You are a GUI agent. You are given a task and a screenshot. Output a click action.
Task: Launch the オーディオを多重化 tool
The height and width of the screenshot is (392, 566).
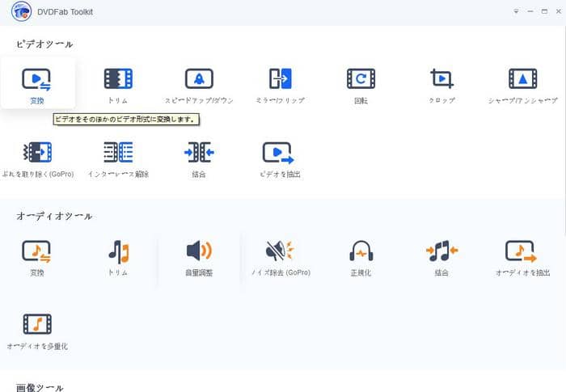click(37, 331)
